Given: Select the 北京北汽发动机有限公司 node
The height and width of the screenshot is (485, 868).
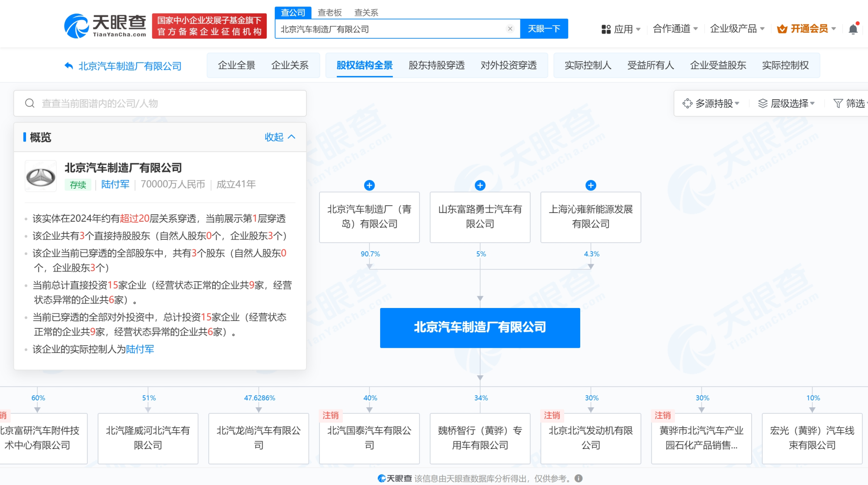Looking at the screenshot, I should point(591,438).
